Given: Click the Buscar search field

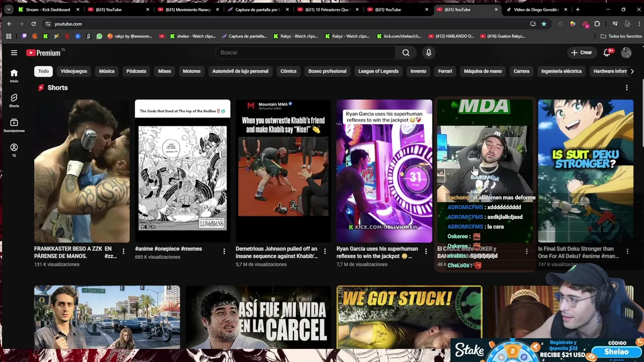Looking at the screenshot, I should click(x=305, y=52).
